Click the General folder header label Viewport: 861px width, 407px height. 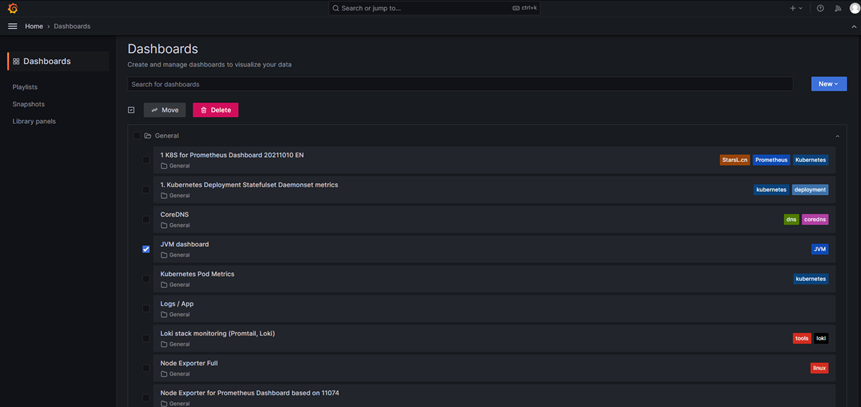tap(166, 136)
